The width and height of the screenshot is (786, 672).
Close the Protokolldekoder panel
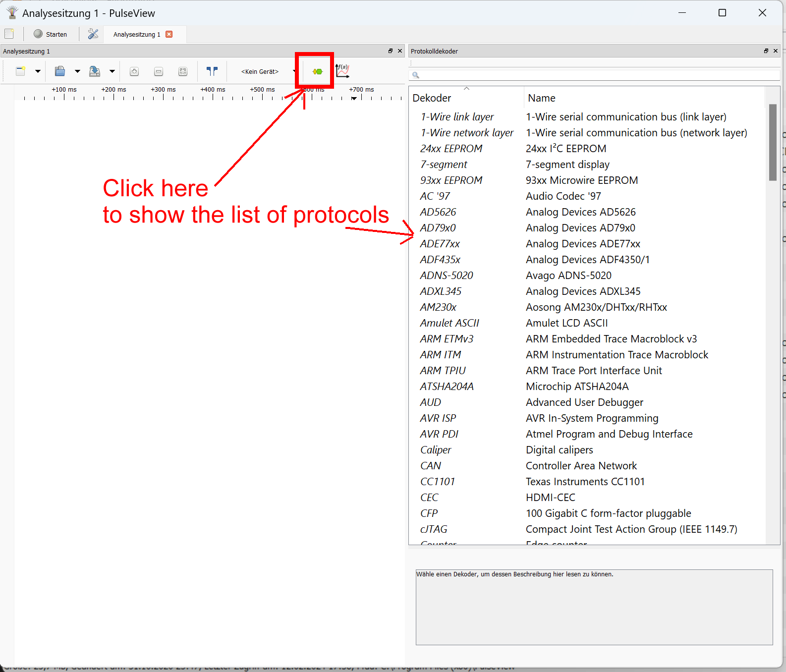(776, 51)
